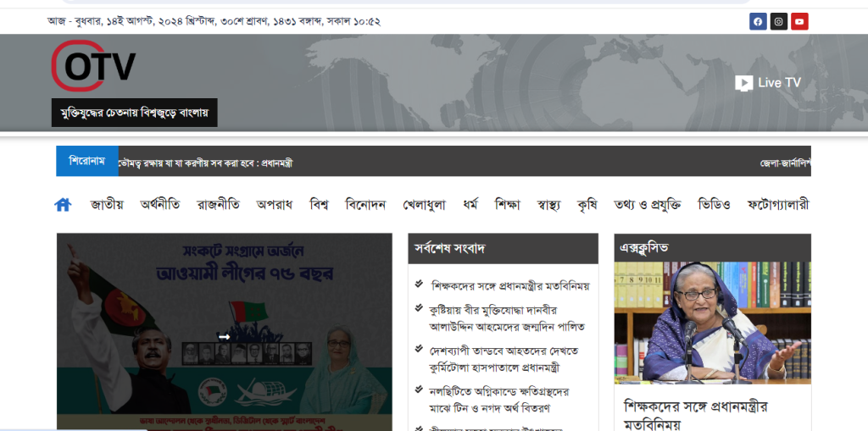Open the Facebook social icon
Screen dimensions: 868x431
pyautogui.click(x=758, y=22)
